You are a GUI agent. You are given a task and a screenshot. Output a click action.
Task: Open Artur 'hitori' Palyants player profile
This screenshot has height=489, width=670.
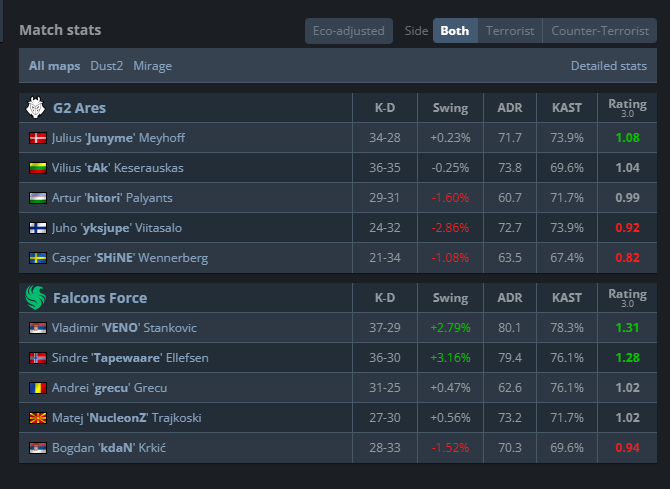[112, 197]
